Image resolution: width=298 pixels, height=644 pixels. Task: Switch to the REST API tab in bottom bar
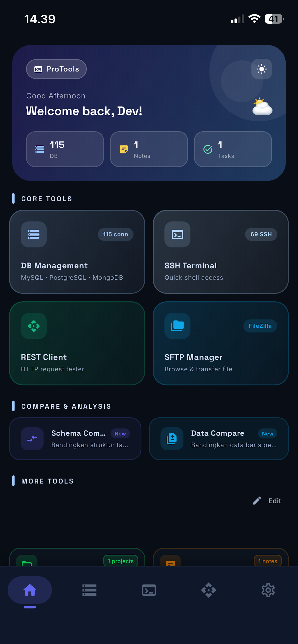point(209,590)
